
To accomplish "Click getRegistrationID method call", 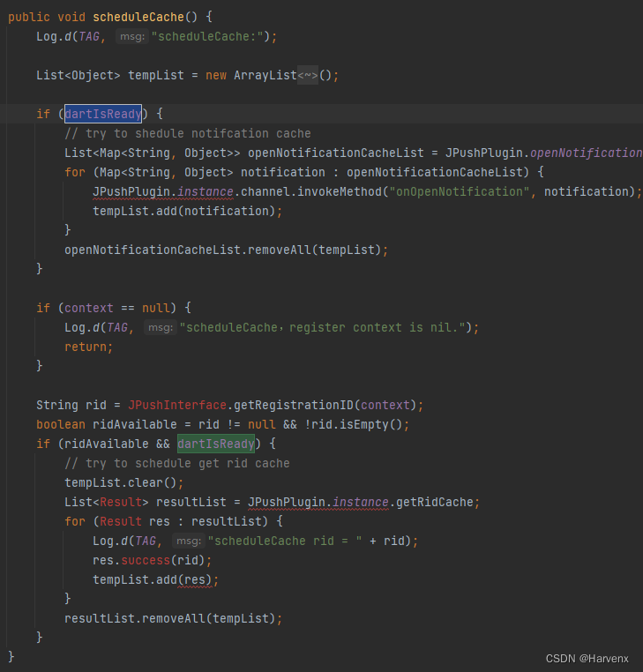I will point(293,405).
